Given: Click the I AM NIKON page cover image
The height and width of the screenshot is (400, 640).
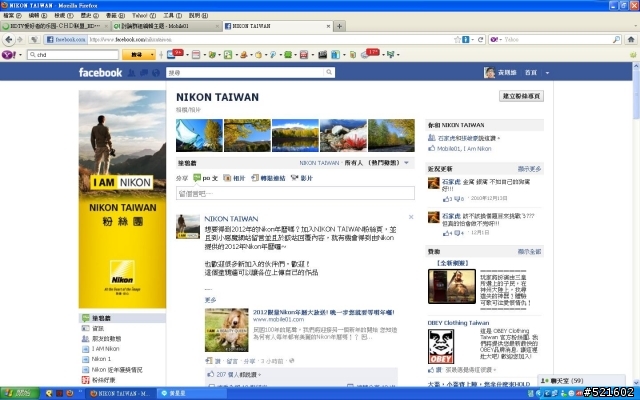Looking at the screenshot, I should [122, 199].
